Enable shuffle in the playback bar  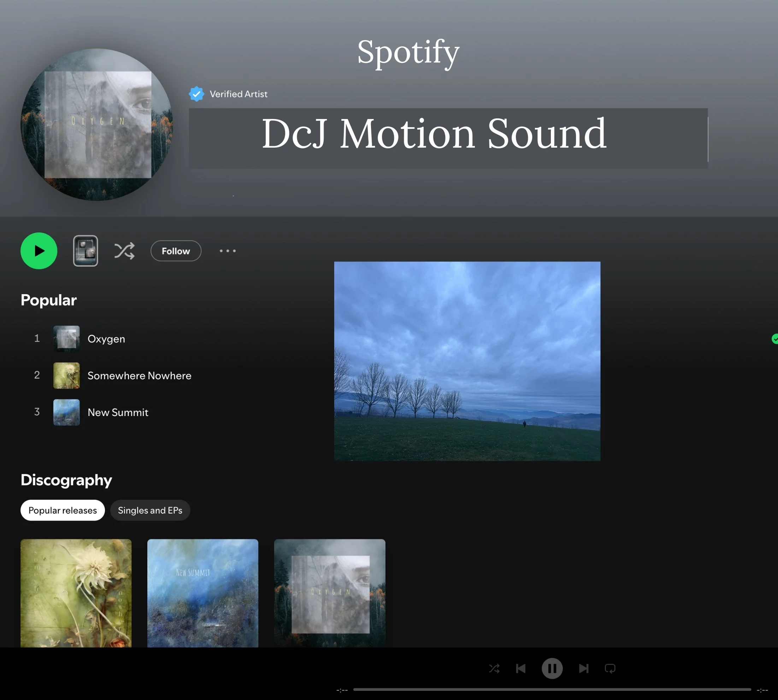pyautogui.click(x=495, y=668)
